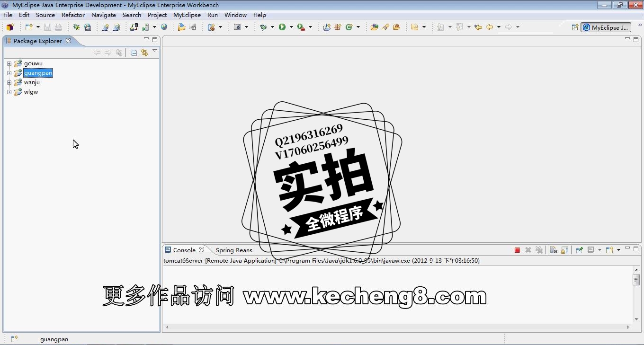Open the Project menu
This screenshot has width=644, height=345.
click(x=157, y=15)
